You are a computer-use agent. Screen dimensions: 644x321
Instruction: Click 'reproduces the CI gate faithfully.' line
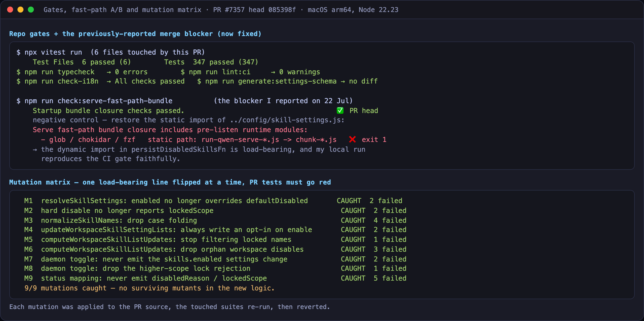coord(111,159)
